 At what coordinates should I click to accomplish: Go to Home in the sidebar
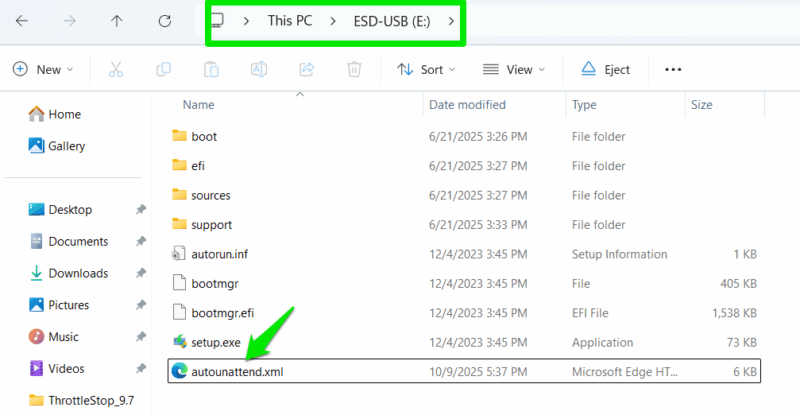click(55, 114)
